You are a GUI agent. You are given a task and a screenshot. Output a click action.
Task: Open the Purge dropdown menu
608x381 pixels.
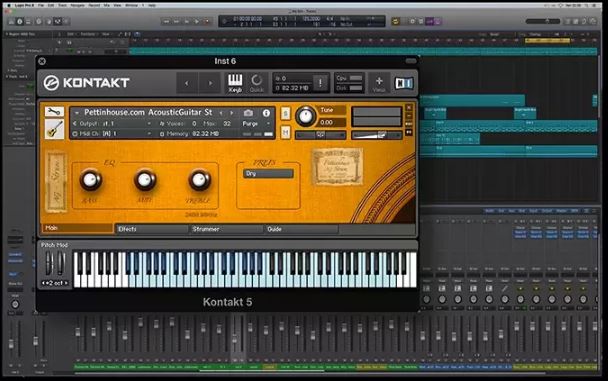click(256, 124)
